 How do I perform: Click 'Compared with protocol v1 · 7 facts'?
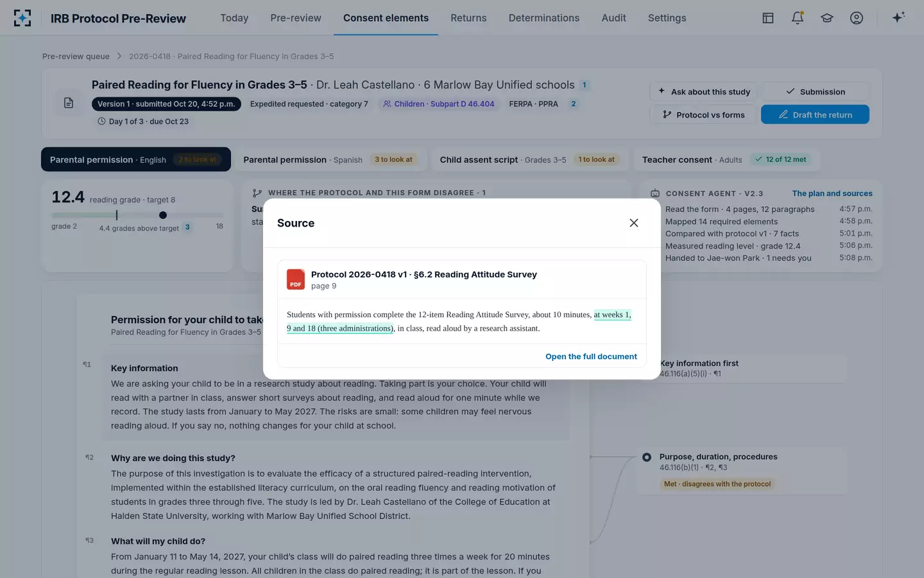pyautogui.click(x=769, y=234)
